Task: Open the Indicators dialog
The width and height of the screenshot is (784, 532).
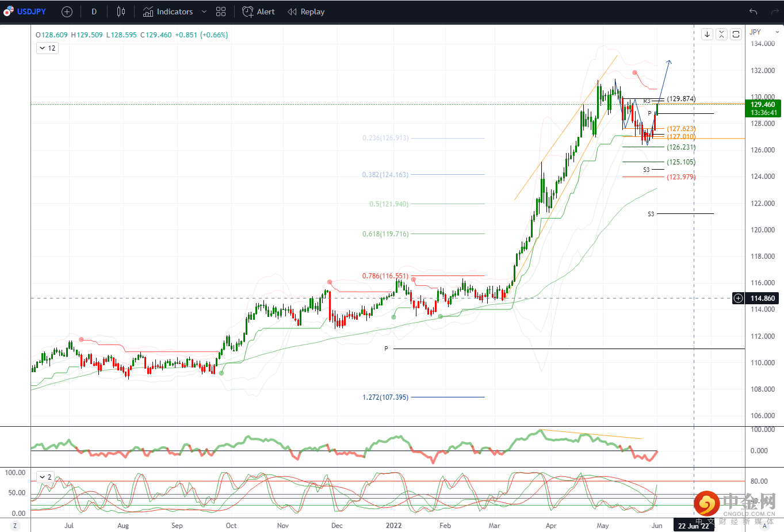Action: (x=168, y=12)
